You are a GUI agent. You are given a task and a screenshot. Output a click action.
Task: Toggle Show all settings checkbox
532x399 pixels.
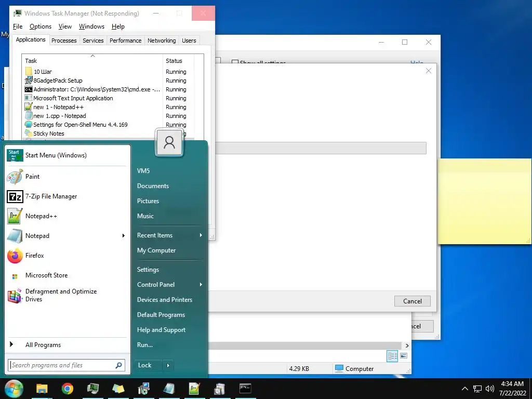(x=234, y=62)
